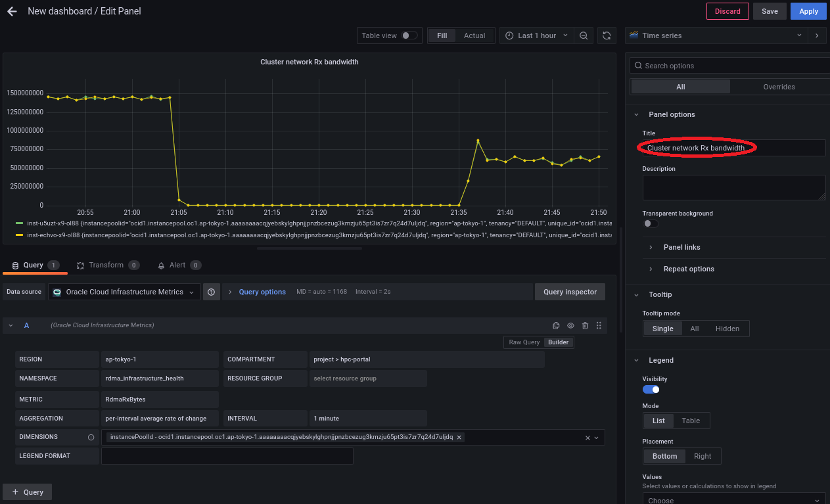Turn off the Legend Visibility toggle
This screenshot has width=830, height=504.
pyautogui.click(x=651, y=390)
